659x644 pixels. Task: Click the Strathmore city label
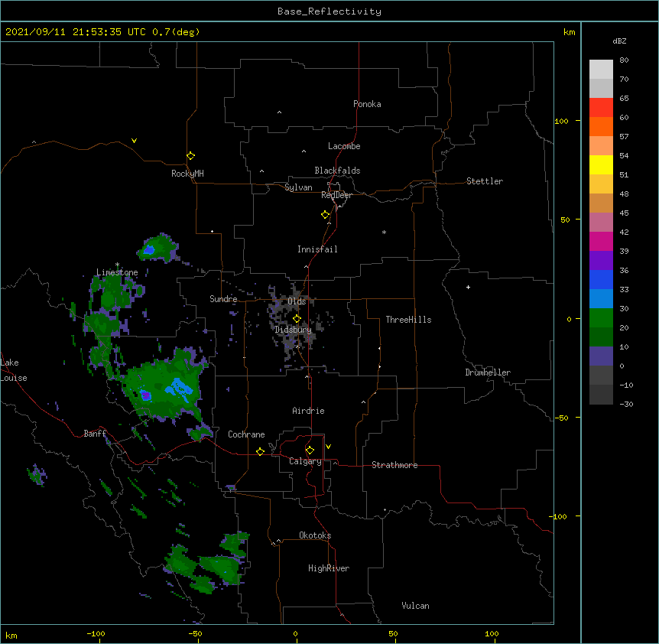[x=394, y=465]
